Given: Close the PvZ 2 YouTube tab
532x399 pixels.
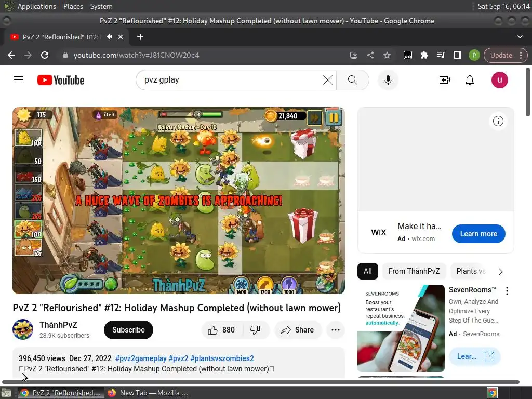Looking at the screenshot, I should click(121, 37).
